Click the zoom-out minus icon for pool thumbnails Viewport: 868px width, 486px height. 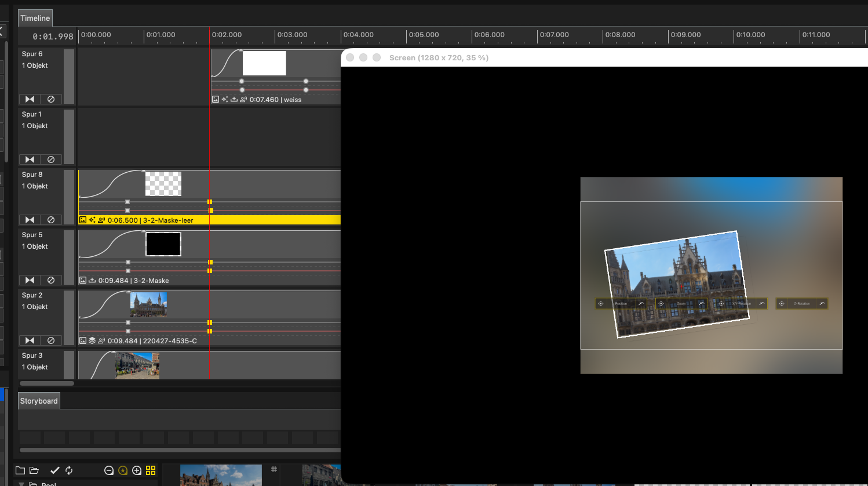[109, 470]
